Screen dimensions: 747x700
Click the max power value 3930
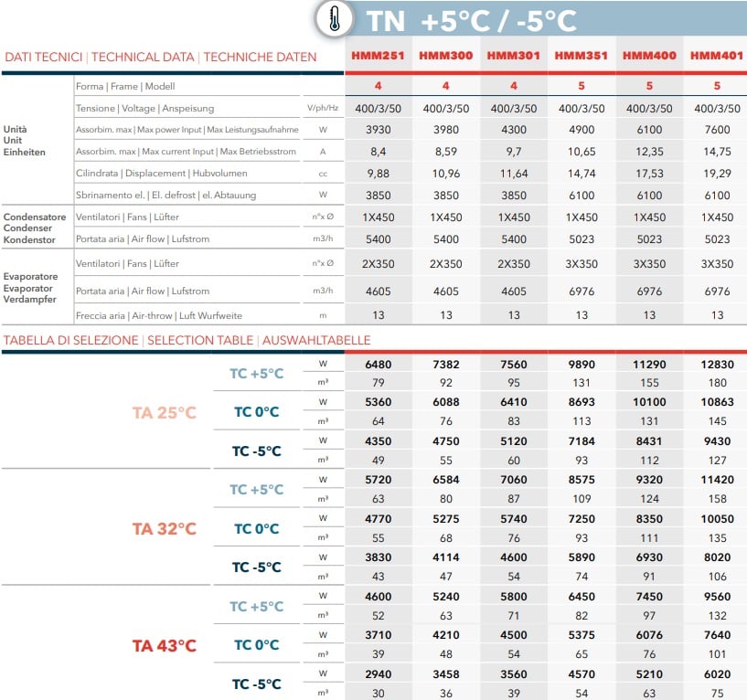point(379,130)
